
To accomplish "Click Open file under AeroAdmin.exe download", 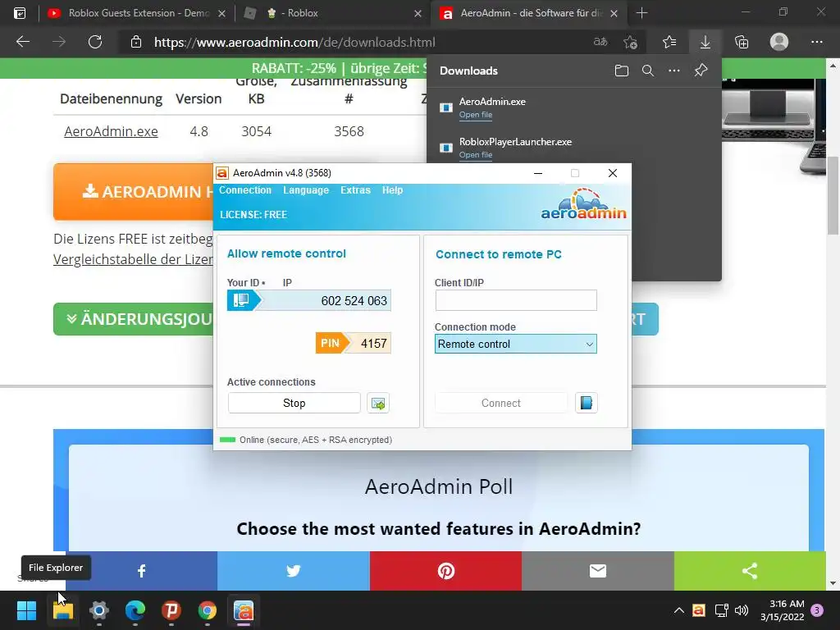I will tap(475, 115).
